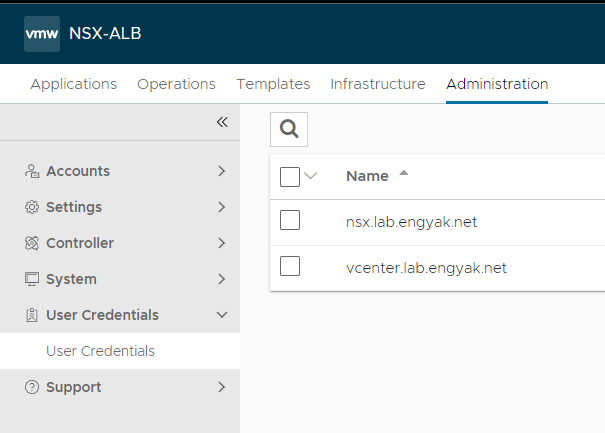Switch to the Templates tab

[x=273, y=84]
